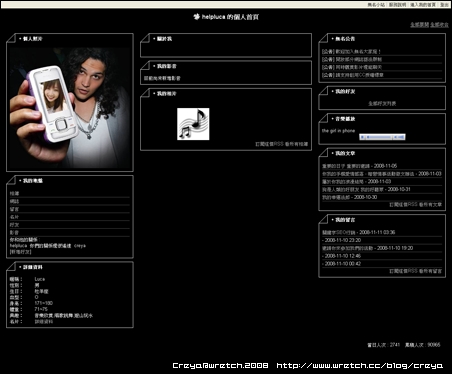
Task: Open 相簿 in 我的地盤 list
Action: (x=14, y=193)
